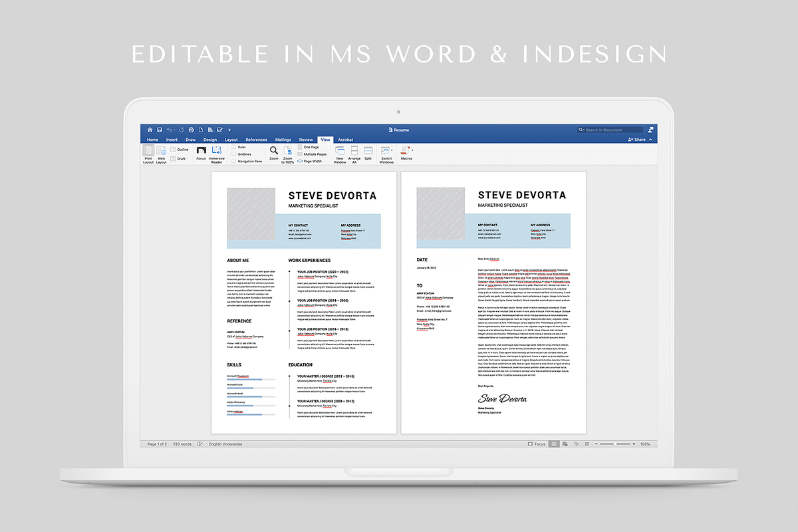Viewport: 798px width, 532px height.
Task: Open the Insert ribbon tab
Action: point(172,140)
